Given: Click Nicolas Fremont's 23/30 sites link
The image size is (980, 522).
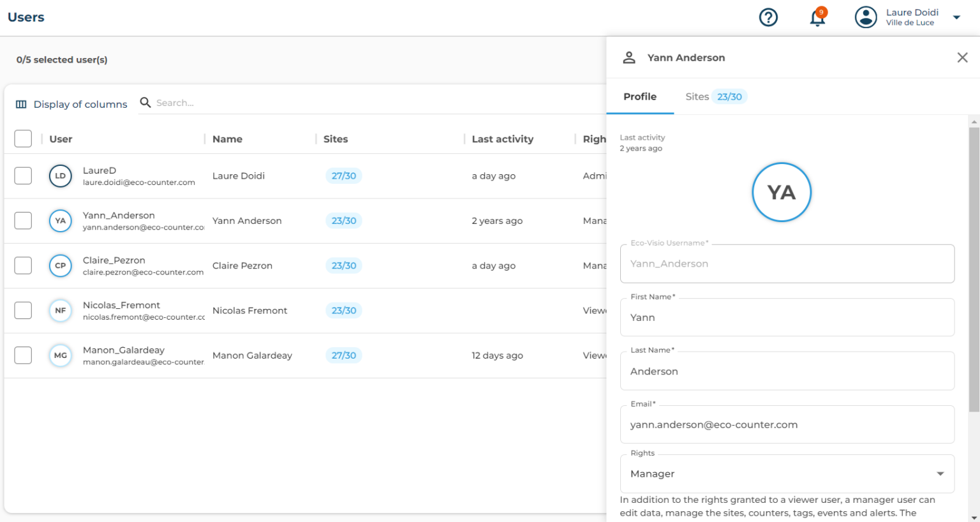Looking at the screenshot, I should click(343, 310).
